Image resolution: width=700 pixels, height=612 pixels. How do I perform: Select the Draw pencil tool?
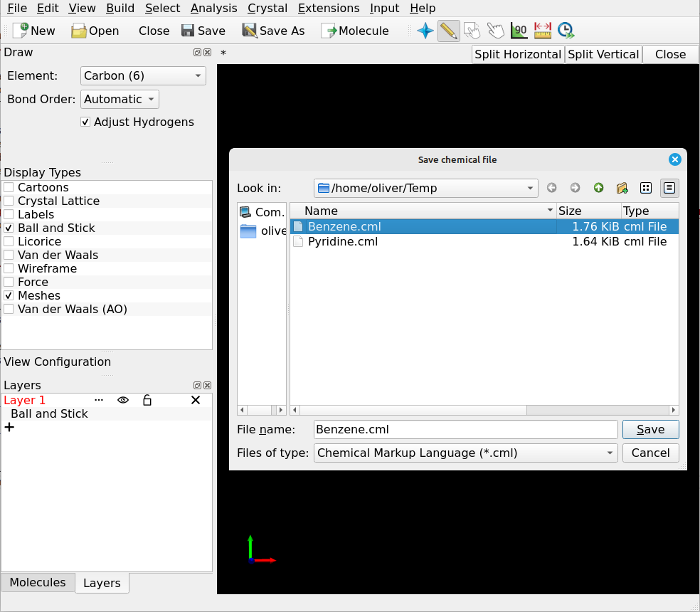[x=448, y=31]
